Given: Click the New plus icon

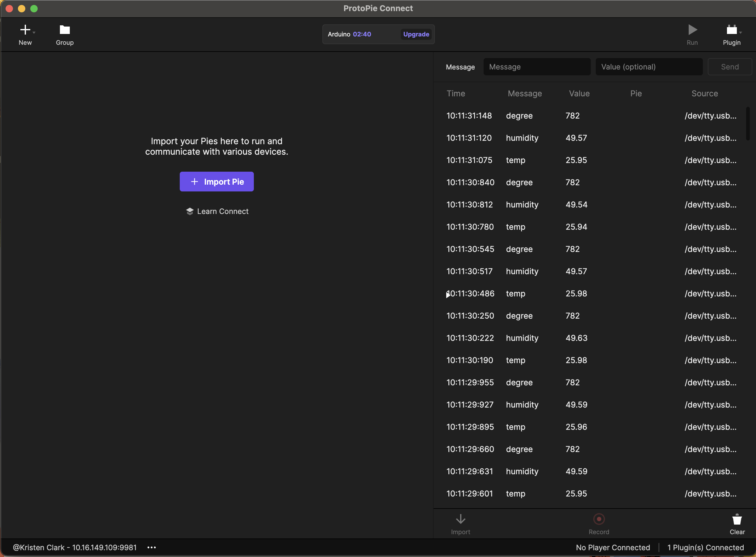Looking at the screenshot, I should tap(25, 30).
